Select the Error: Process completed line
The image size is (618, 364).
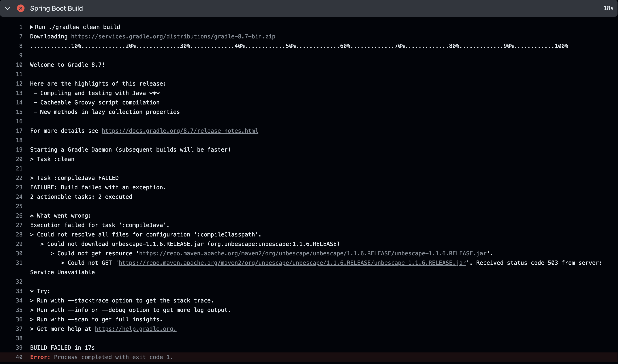point(101,357)
